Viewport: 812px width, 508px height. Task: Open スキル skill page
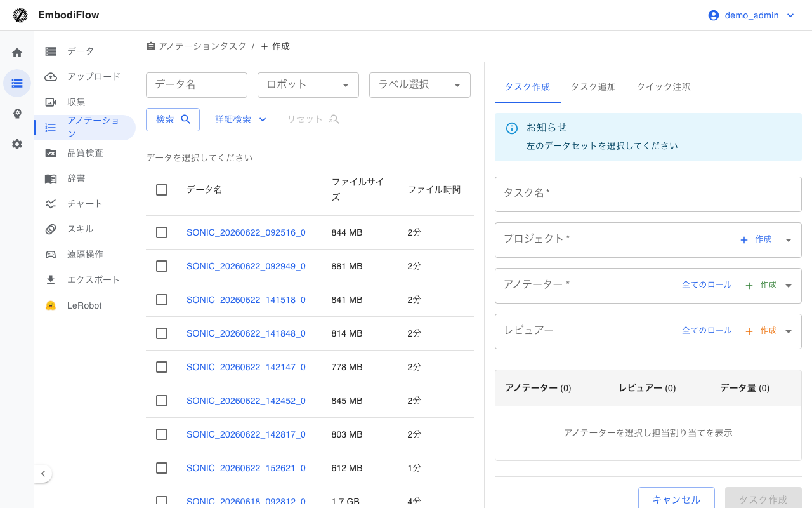tap(85, 229)
